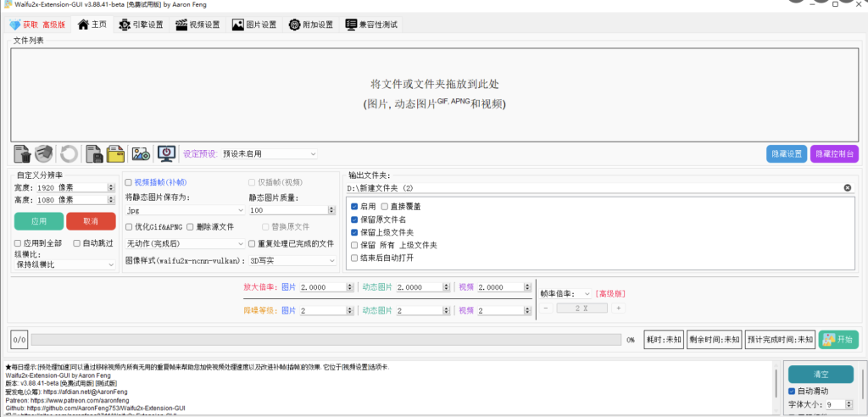This screenshot has width=868, height=417.
Task: Uncheck the 启用 output folder checkbox
Action: coord(354,207)
